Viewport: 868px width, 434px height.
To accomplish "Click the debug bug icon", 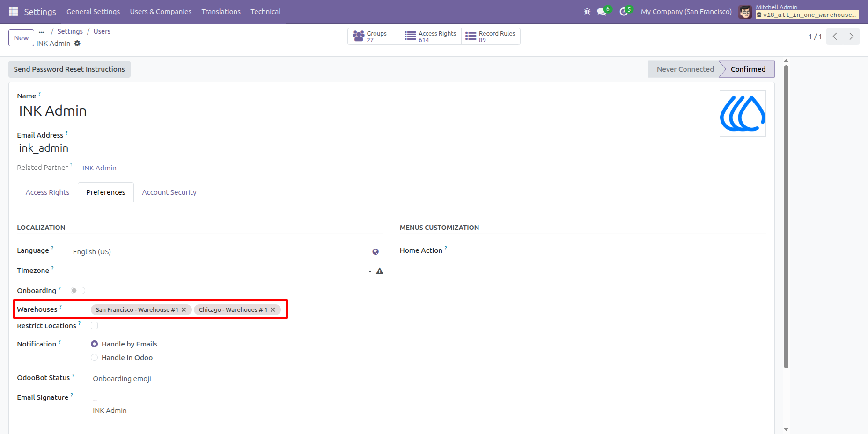I will (587, 11).
